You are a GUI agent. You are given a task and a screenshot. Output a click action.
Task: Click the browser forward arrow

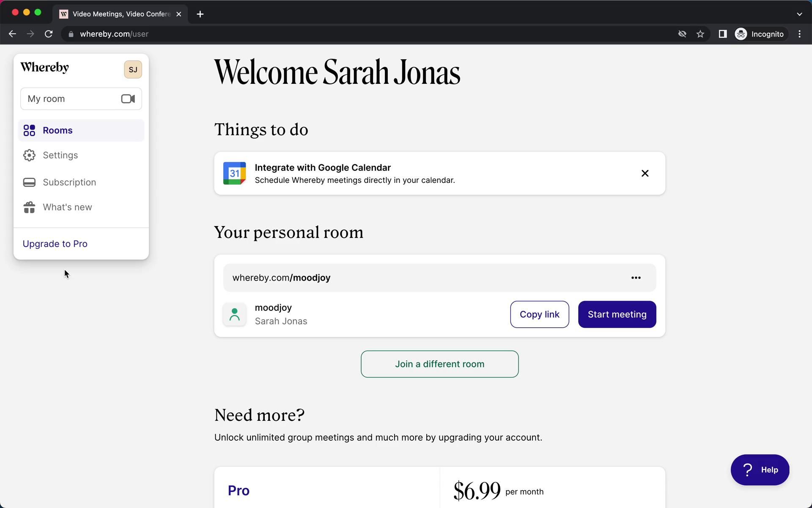tap(30, 34)
